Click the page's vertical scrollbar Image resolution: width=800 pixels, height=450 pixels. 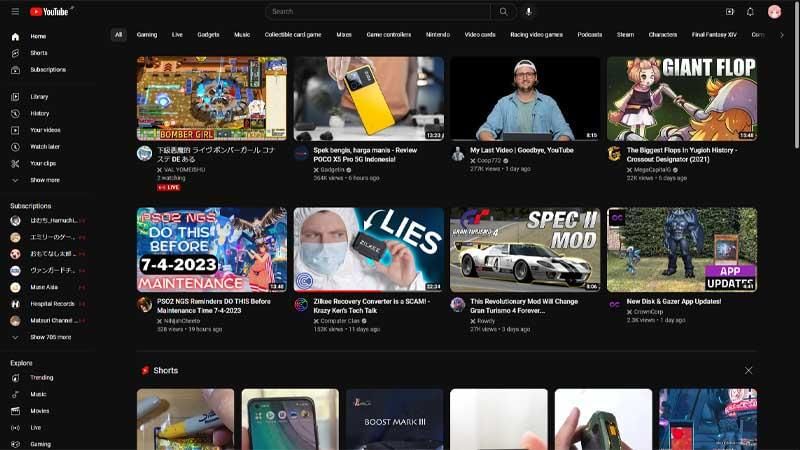click(x=795, y=100)
